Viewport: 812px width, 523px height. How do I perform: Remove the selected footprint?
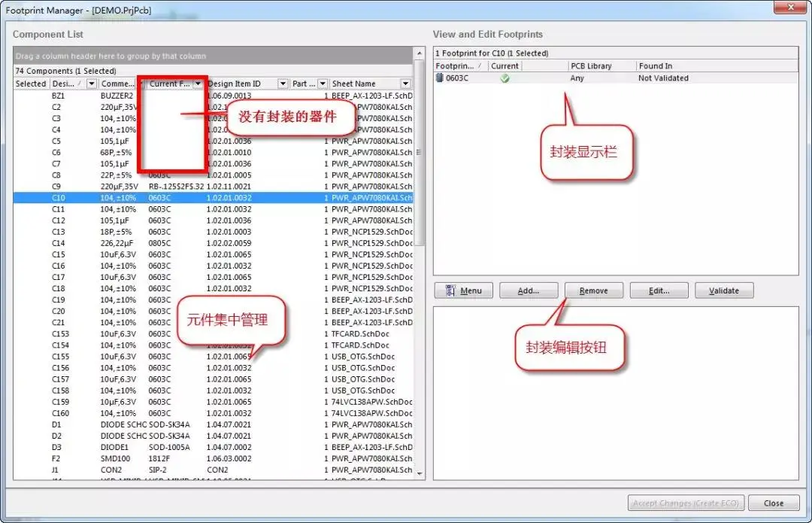pos(594,290)
